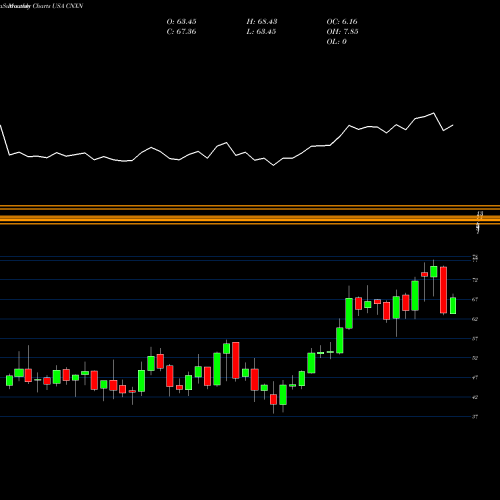
Task: Click the 47 price axis label
Action: tap(475, 378)
